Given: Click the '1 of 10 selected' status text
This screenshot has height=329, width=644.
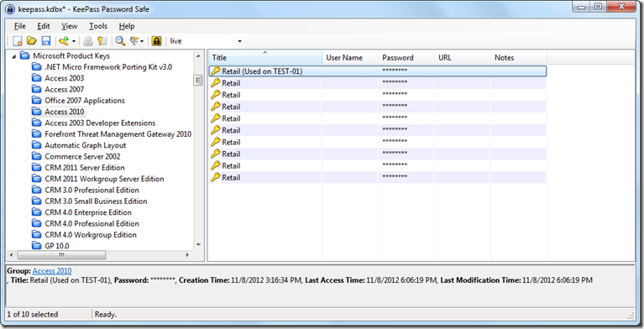Looking at the screenshot, I should click(x=33, y=314).
